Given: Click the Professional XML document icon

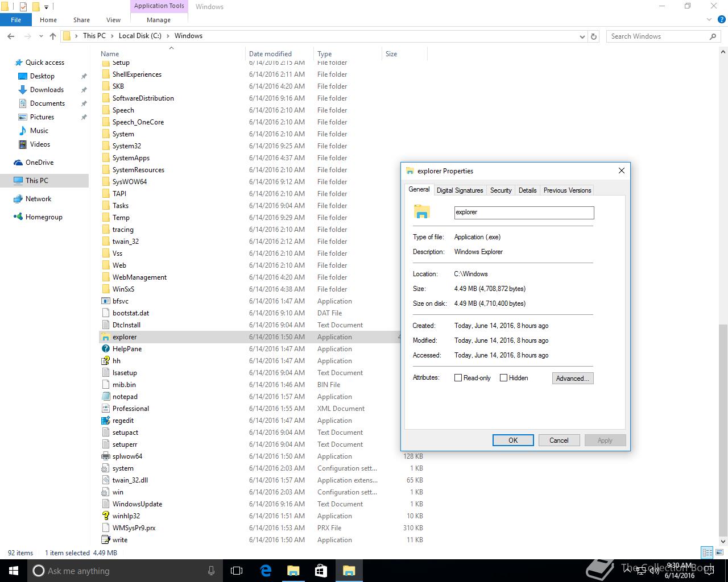Looking at the screenshot, I should 105,409.
